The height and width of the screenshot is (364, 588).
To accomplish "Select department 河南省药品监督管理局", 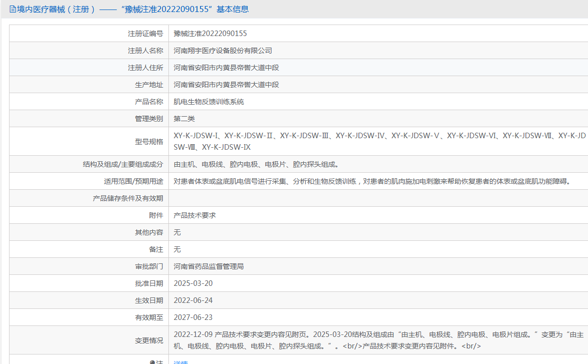I will (x=209, y=267).
